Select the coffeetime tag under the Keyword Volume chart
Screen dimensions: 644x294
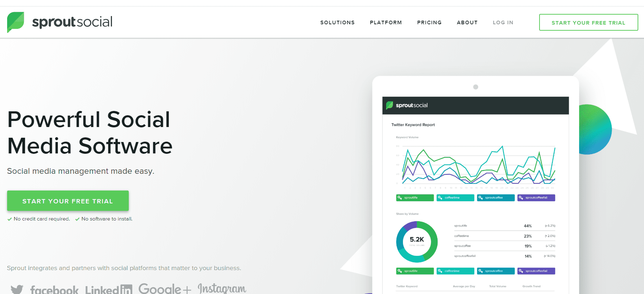[x=455, y=198]
